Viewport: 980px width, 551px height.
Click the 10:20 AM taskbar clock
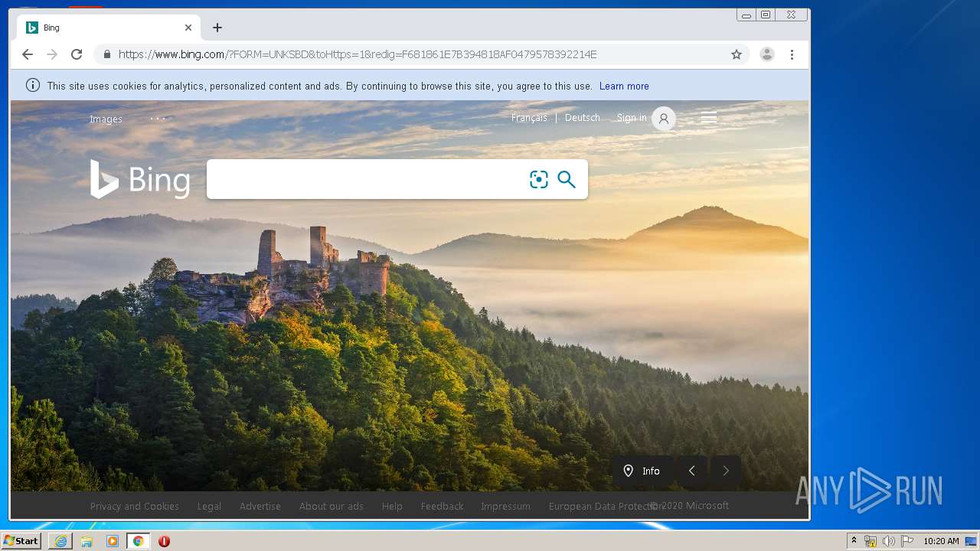[941, 541]
